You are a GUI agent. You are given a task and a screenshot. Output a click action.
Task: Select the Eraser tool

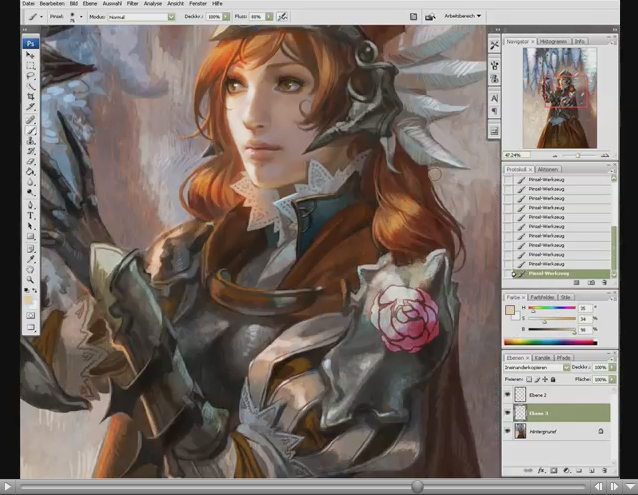pyautogui.click(x=30, y=162)
